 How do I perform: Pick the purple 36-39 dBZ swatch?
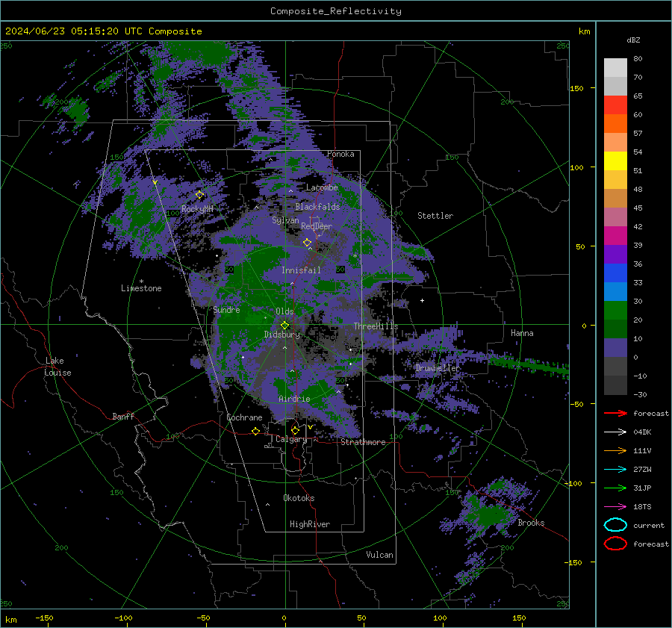point(615,255)
